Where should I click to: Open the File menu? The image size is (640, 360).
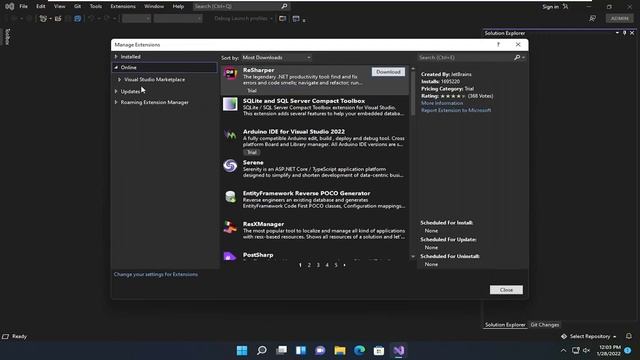click(24, 6)
